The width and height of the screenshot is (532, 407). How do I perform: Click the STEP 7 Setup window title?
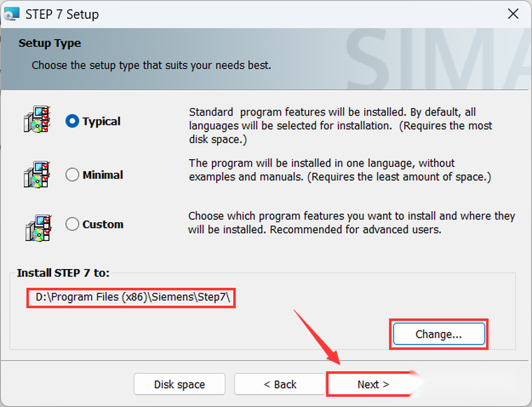coord(62,14)
